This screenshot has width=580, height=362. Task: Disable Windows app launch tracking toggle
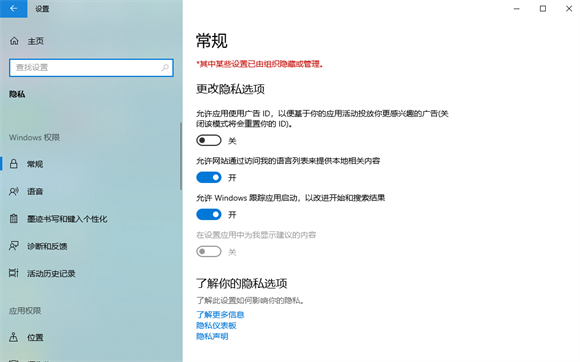click(209, 214)
